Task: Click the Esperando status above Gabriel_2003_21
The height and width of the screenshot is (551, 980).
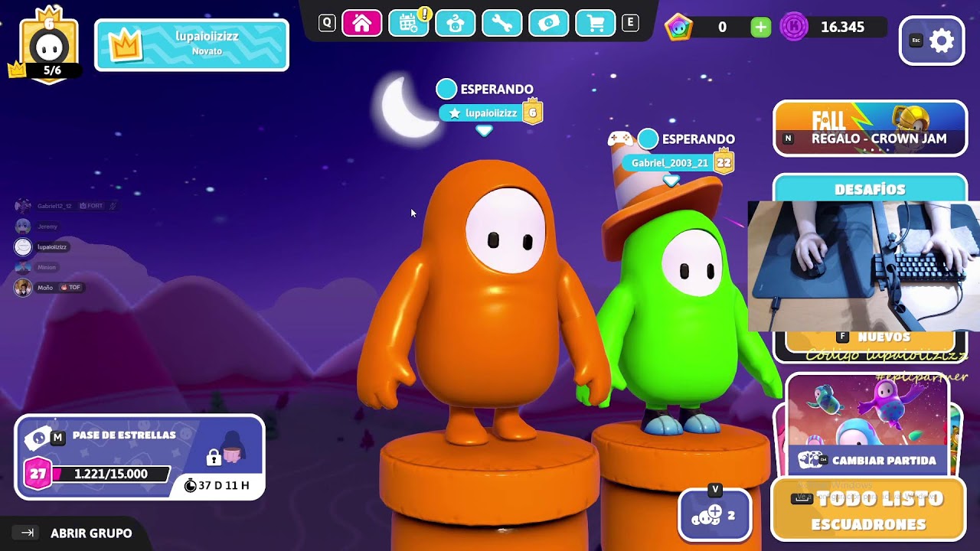Action: (x=687, y=139)
